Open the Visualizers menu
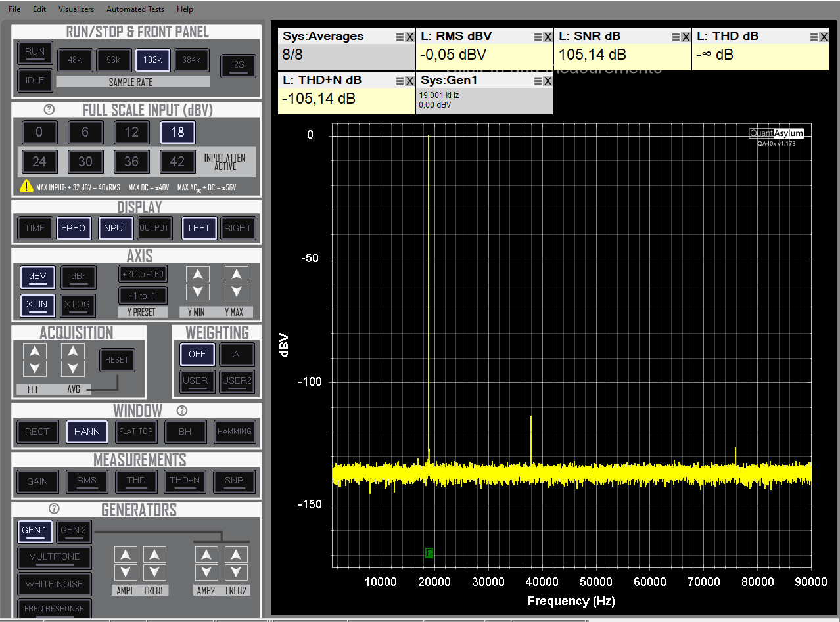840x622 pixels. [76, 9]
